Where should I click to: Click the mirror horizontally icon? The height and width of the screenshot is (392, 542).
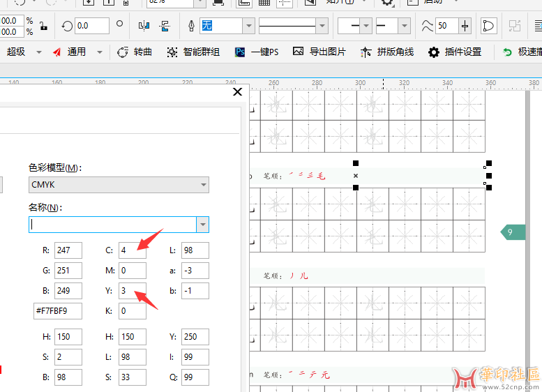tap(144, 26)
